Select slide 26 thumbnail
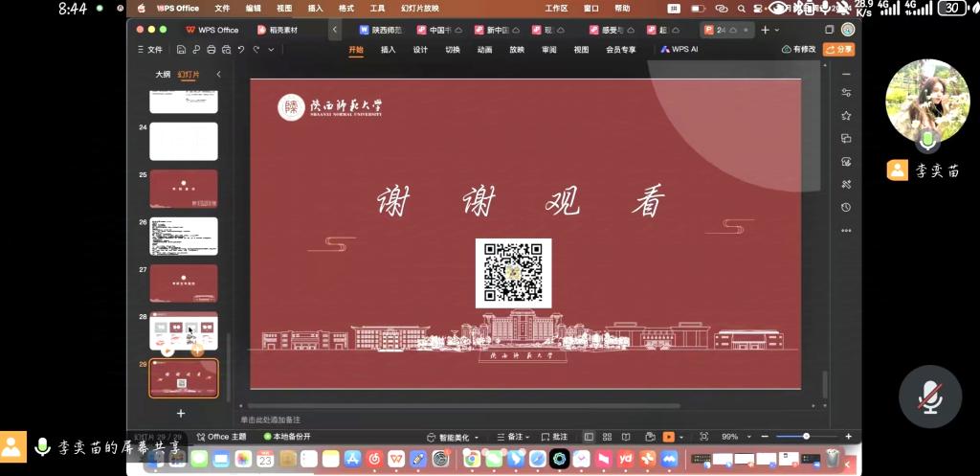 click(x=184, y=237)
